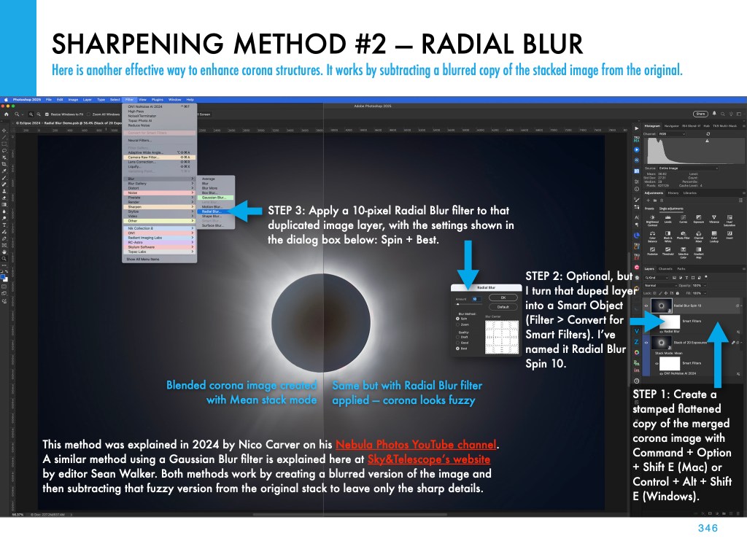Click OK in the Radial Blur dialog

pos(503,297)
